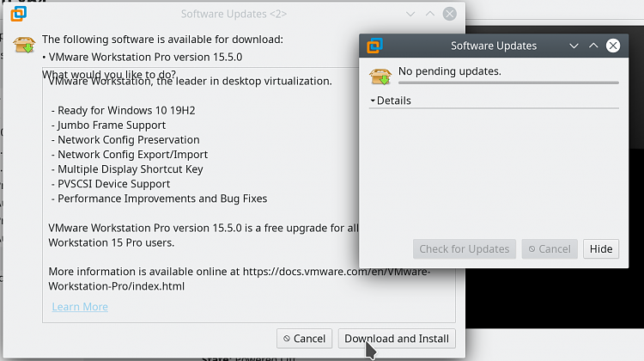Click the VMware logo in the Software Updates <2> titlebar

click(19, 14)
